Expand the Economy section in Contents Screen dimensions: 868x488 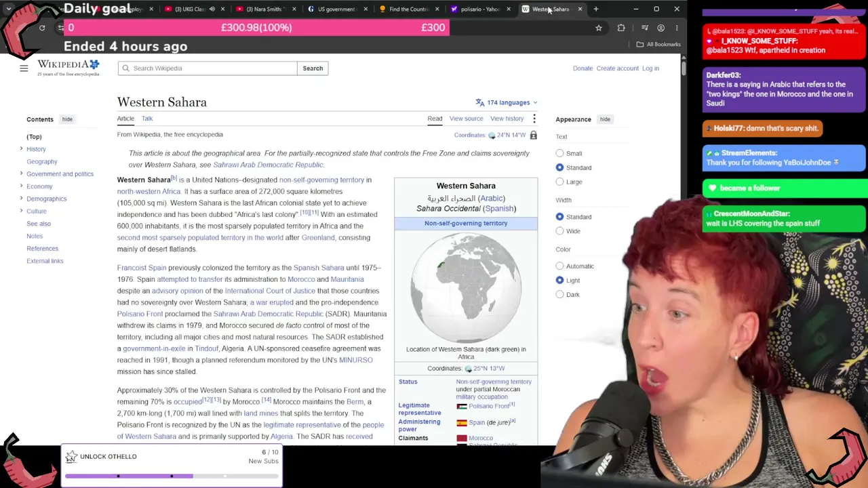(x=21, y=186)
